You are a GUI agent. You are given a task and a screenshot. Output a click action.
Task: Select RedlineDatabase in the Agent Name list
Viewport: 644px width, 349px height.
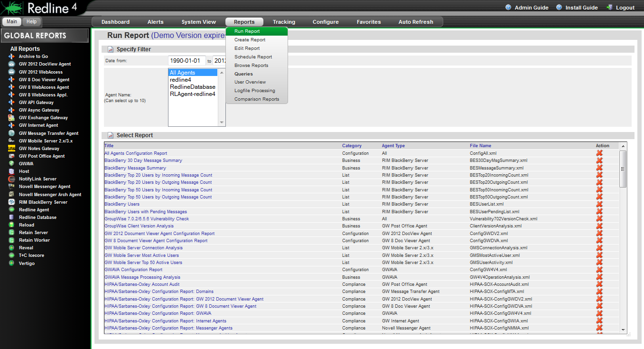tap(193, 87)
